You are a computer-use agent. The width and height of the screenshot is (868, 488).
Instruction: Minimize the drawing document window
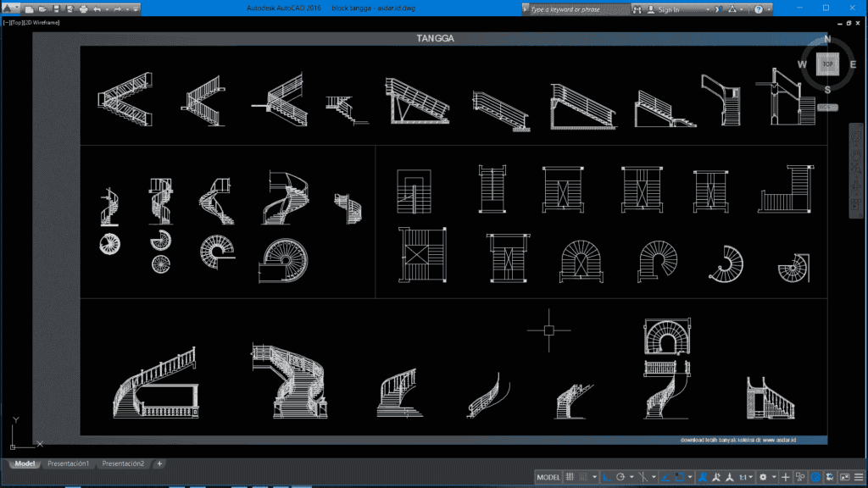point(840,23)
